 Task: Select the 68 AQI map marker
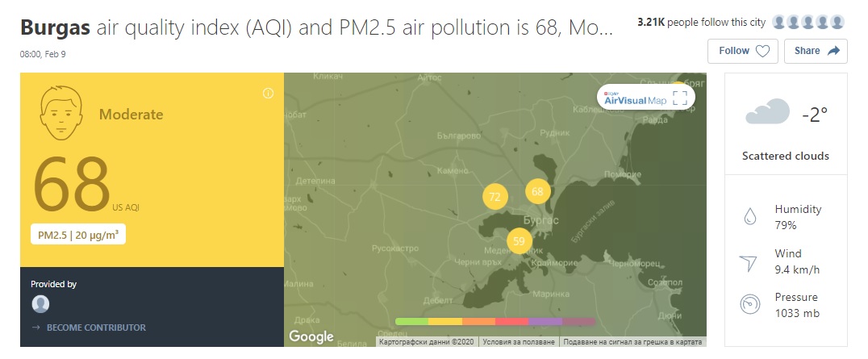tap(537, 192)
